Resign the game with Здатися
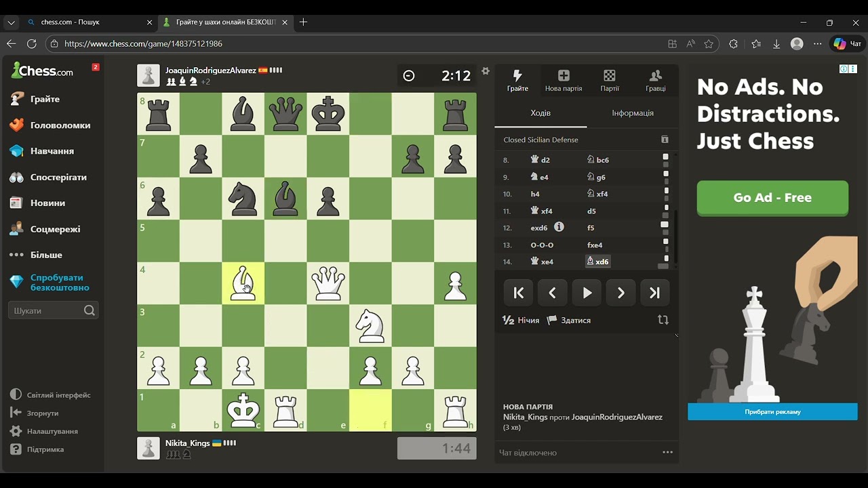Viewport: 868px width, 488px height. [x=569, y=321]
